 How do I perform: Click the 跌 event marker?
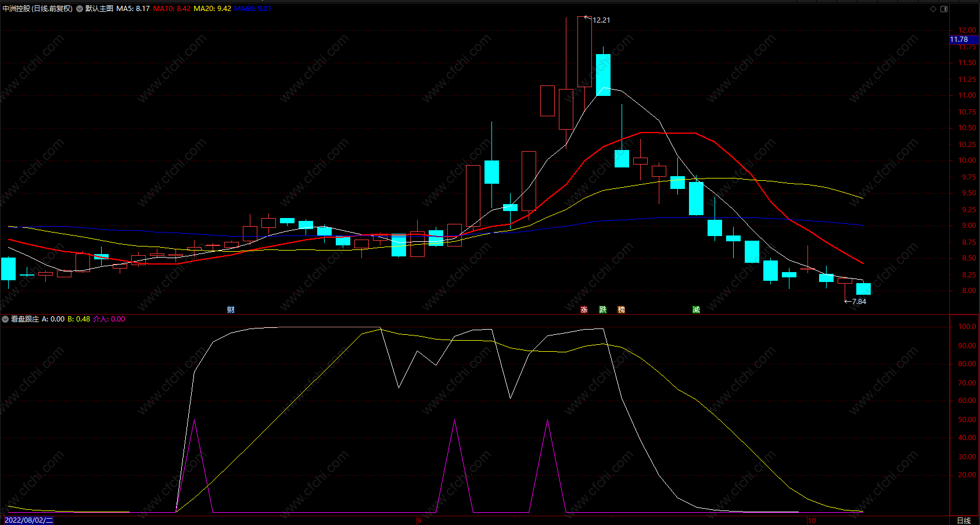click(603, 310)
